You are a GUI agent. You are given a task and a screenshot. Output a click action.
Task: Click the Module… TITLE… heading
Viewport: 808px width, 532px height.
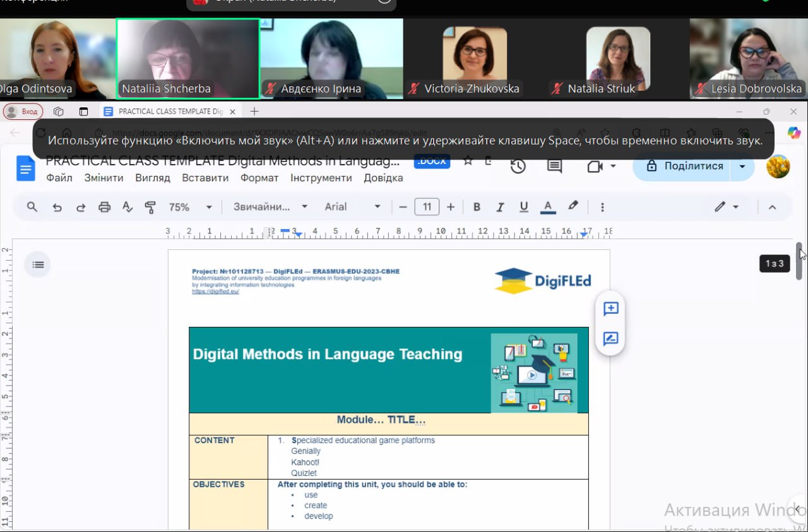(x=381, y=420)
